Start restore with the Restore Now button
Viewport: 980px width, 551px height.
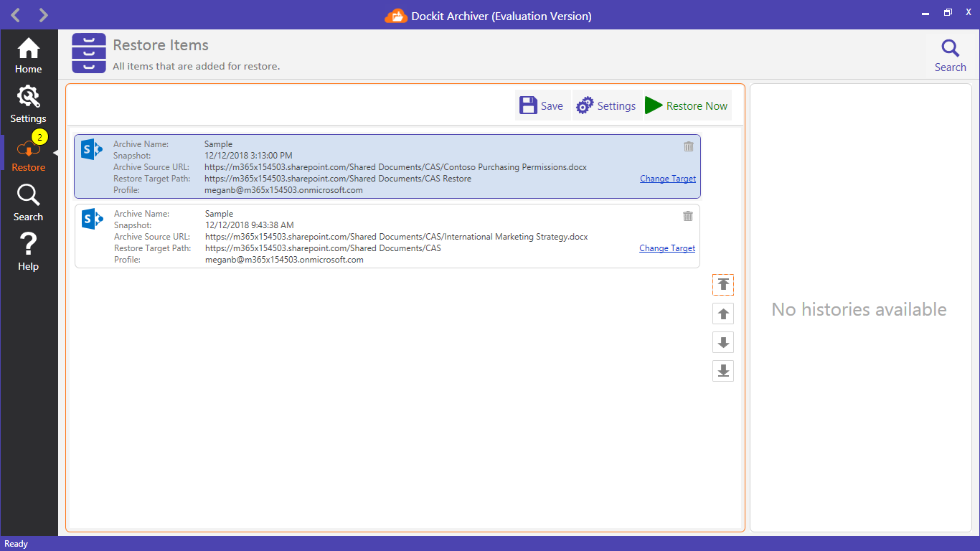coord(686,105)
